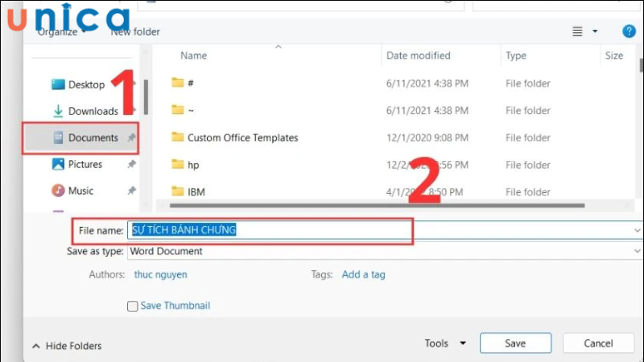The height and width of the screenshot is (362, 644).
Task: Unpin Music using its pin icon
Action: coord(131,191)
